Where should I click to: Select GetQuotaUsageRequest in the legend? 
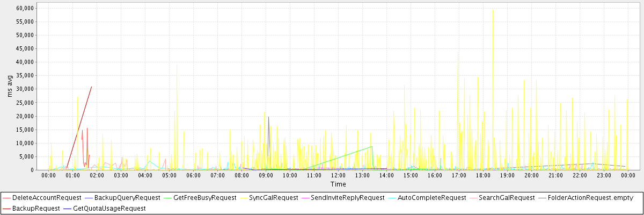tap(109, 208)
